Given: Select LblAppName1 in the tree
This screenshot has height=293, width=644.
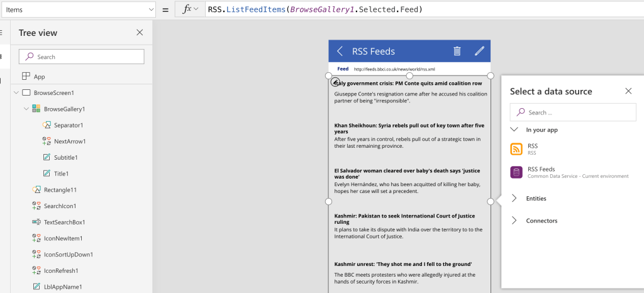Looking at the screenshot, I should pos(64,287).
